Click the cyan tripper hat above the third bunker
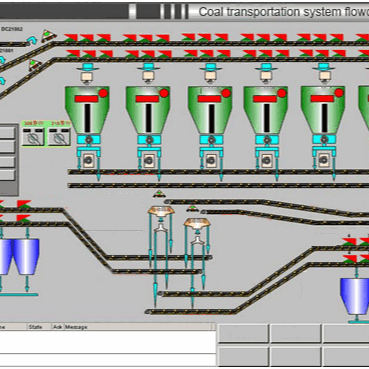Image resolution: width=369 pixels, height=369 pixels. click(210, 67)
